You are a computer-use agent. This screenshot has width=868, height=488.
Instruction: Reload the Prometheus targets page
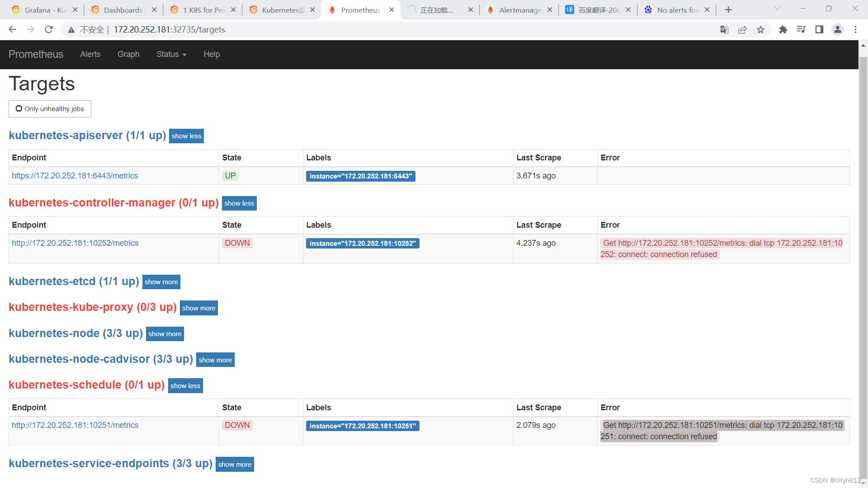(x=49, y=29)
